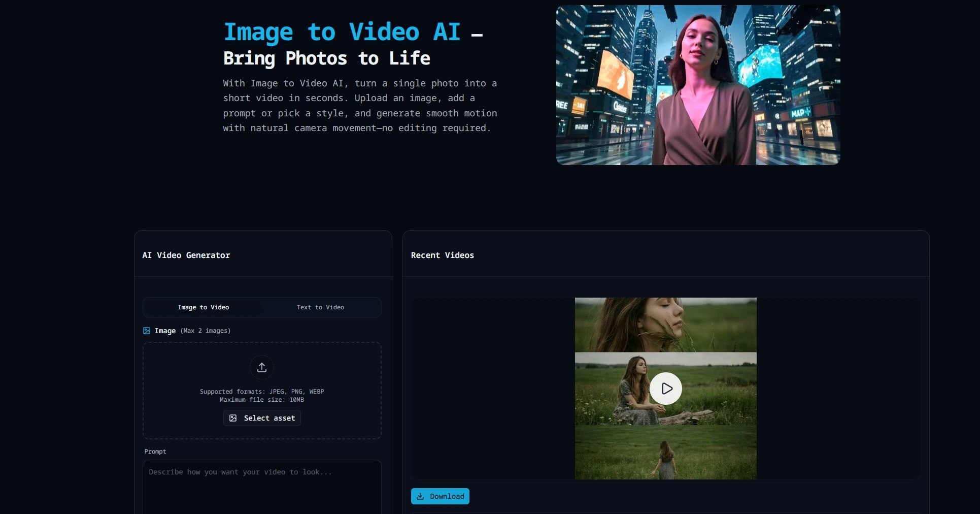Click the Recent Videos panel header

click(442, 255)
